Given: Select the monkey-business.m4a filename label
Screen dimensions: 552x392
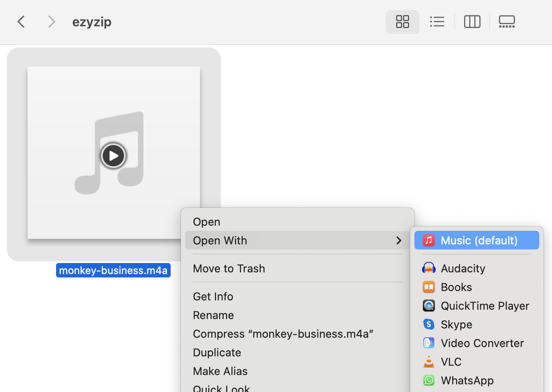Looking at the screenshot, I should point(113,270).
